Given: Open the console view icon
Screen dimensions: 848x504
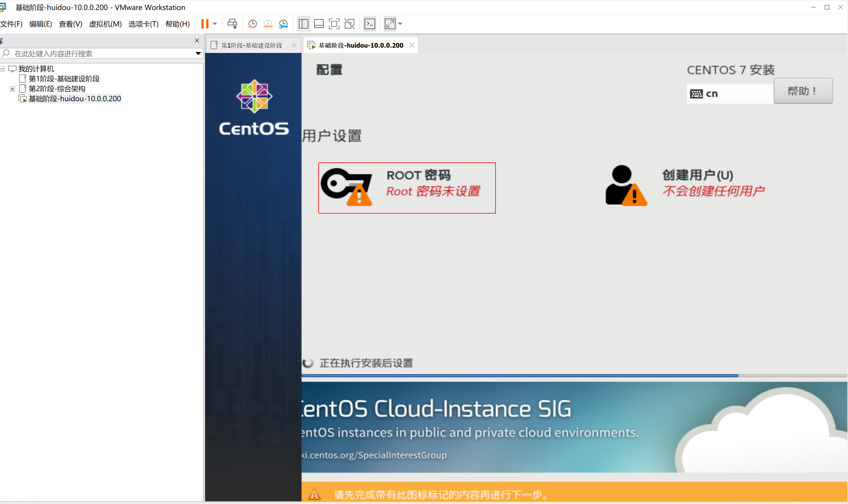Looking at the screenshot, I should click(x=370, y=24).
